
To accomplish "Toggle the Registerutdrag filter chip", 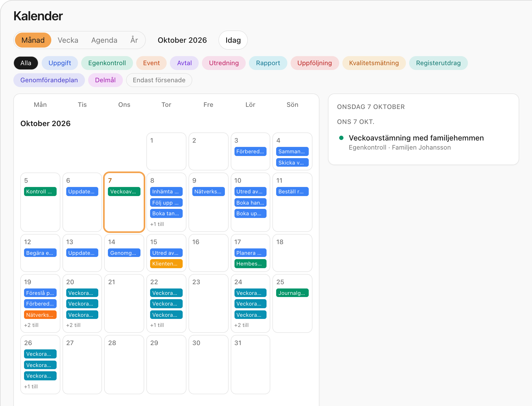I will pyautogui.click(x=439, y=63).
